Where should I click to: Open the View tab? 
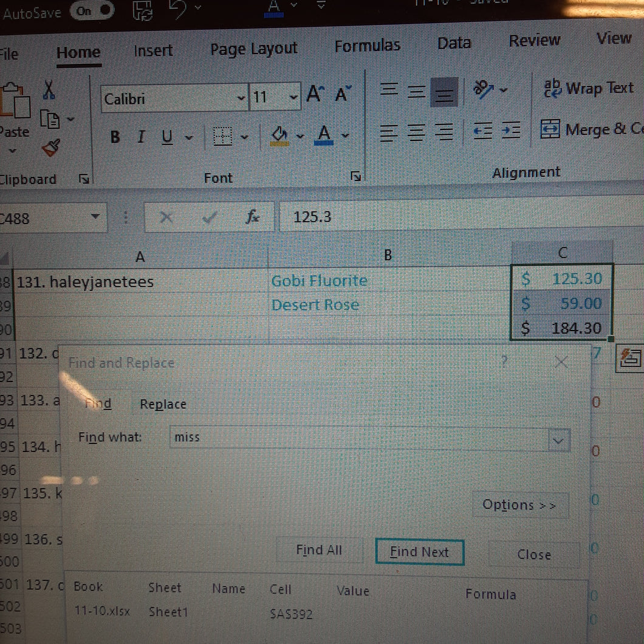tap(614, 38)
